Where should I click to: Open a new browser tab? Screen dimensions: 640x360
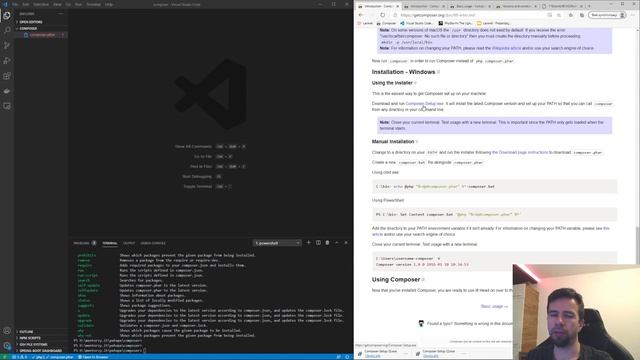click(x=589, y=6)
